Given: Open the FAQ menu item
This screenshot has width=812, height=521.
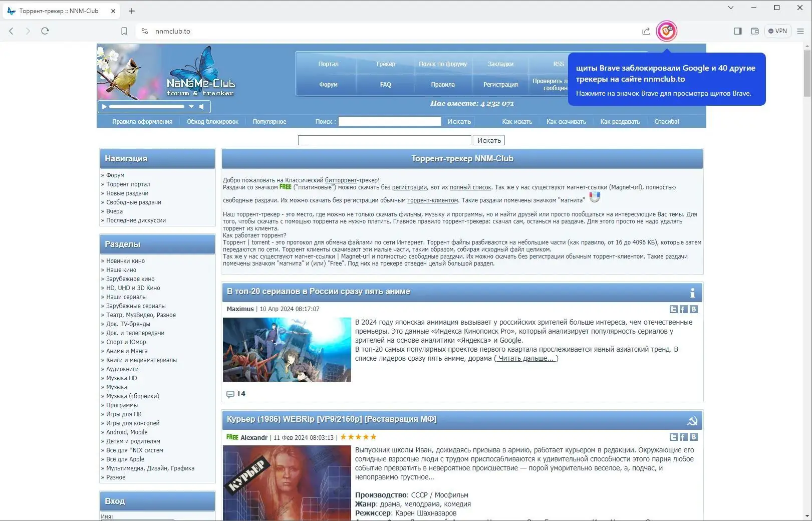Looking at the screenshot, I should (x=386, y=85).
